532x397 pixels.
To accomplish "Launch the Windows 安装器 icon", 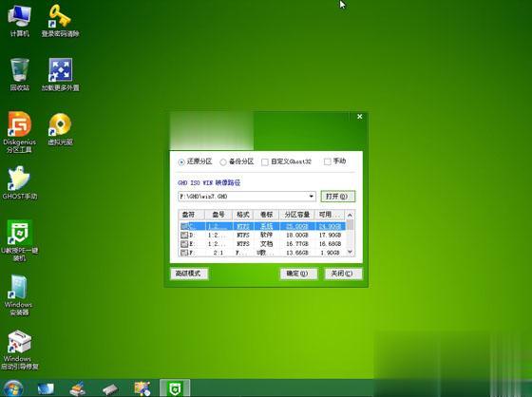I will coord(19,295).
